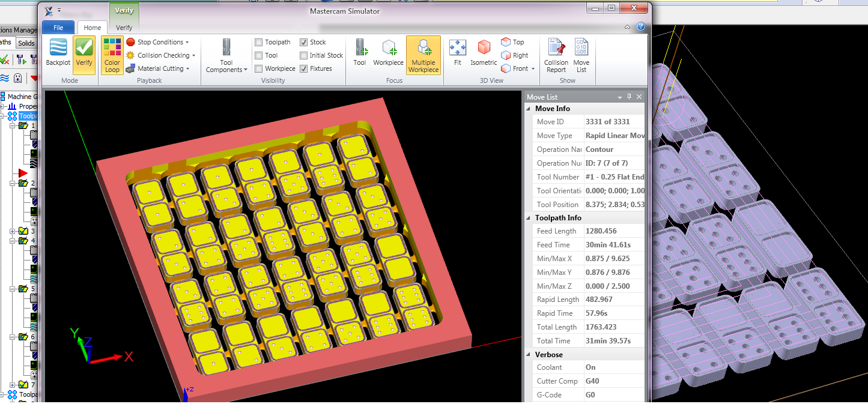The width and height of the screenshot is (868, 404).
Task: Toggle the Color Loop button
Action: point(112,55)
